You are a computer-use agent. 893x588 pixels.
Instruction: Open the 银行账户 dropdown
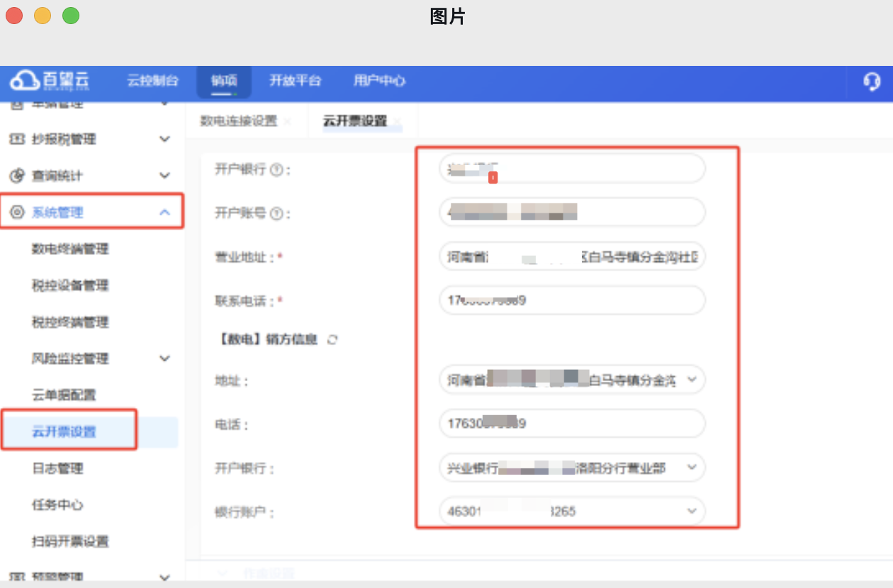coord(692,511)
